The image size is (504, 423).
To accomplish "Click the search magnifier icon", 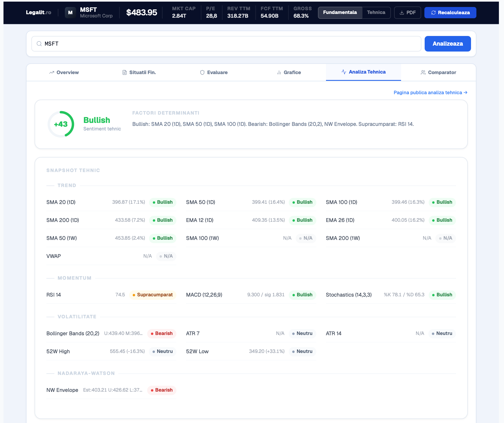I will 39,44.
